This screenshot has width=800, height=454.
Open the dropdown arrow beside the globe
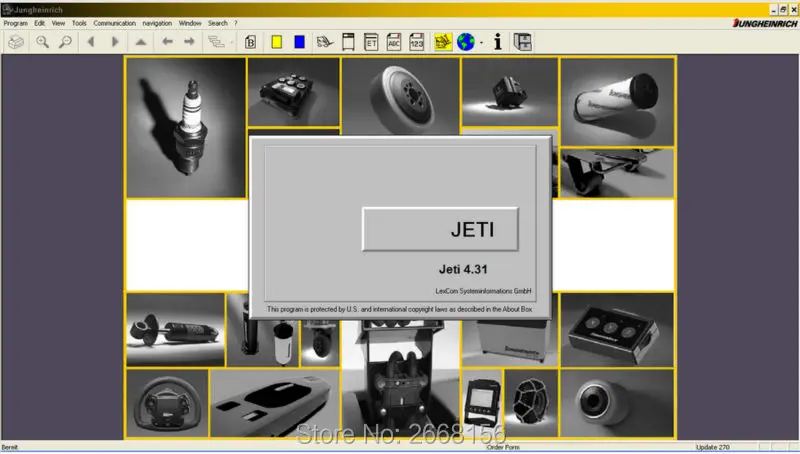point(481,42)
